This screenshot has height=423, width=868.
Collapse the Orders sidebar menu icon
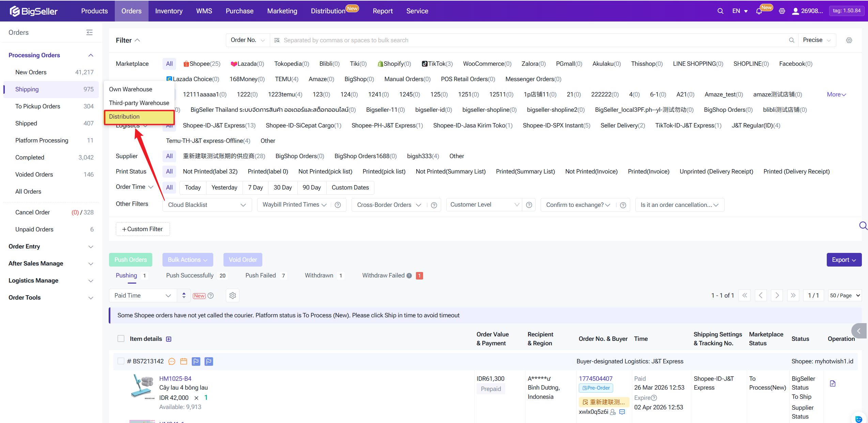89,32
